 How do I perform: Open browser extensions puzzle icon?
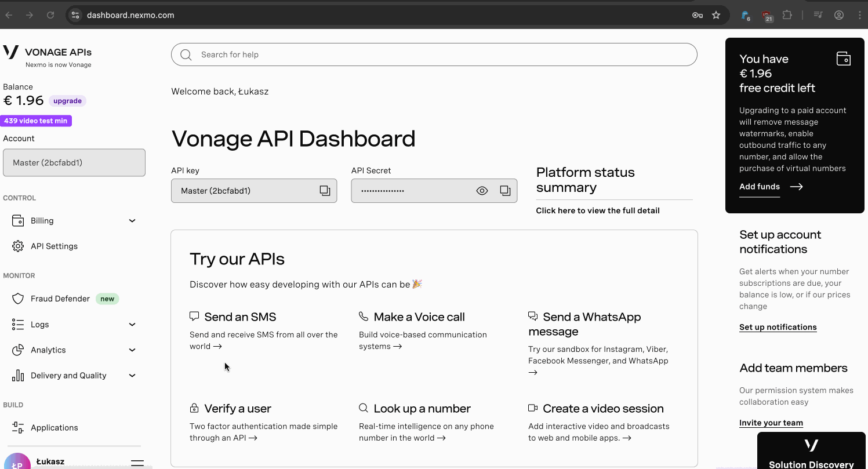pos(787,15)
